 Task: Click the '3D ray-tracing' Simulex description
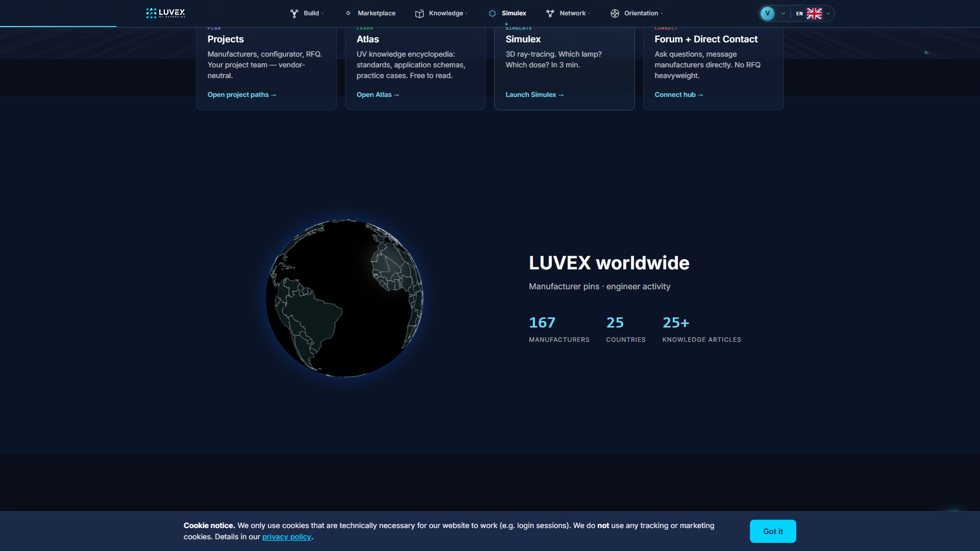pos(553,59)
